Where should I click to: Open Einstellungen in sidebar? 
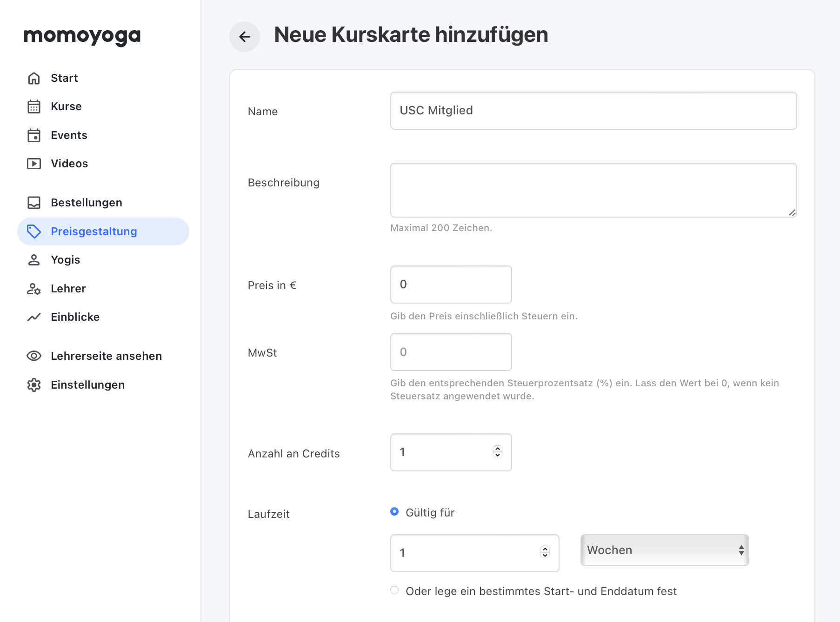point(103,385)
